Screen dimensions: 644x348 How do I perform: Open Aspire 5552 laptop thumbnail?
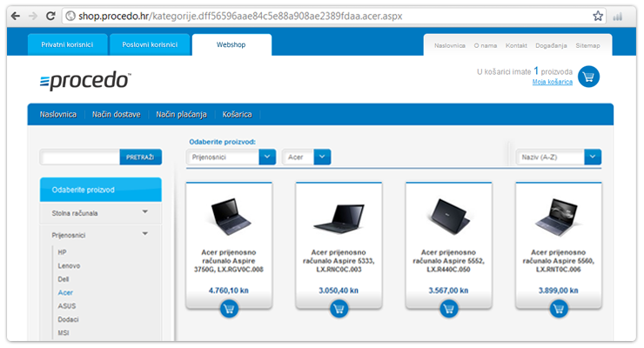tap(448, 217)
